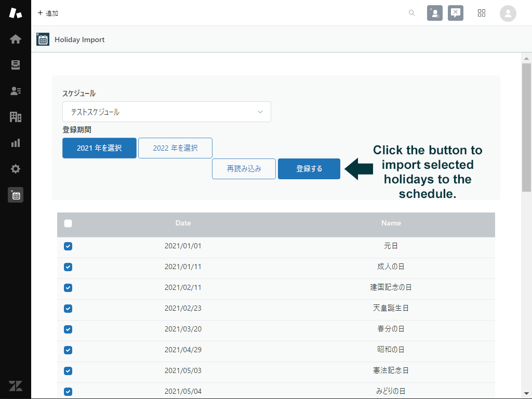
Task: Click the search magnifier icon
Action: [x=411, y=13]
